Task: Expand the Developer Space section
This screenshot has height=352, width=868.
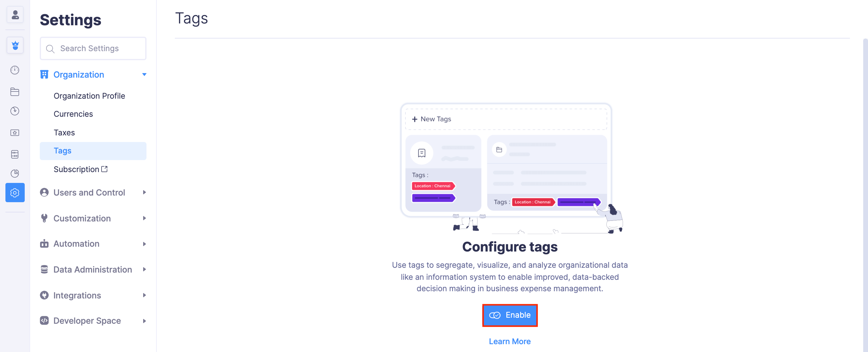Action: 144,320
